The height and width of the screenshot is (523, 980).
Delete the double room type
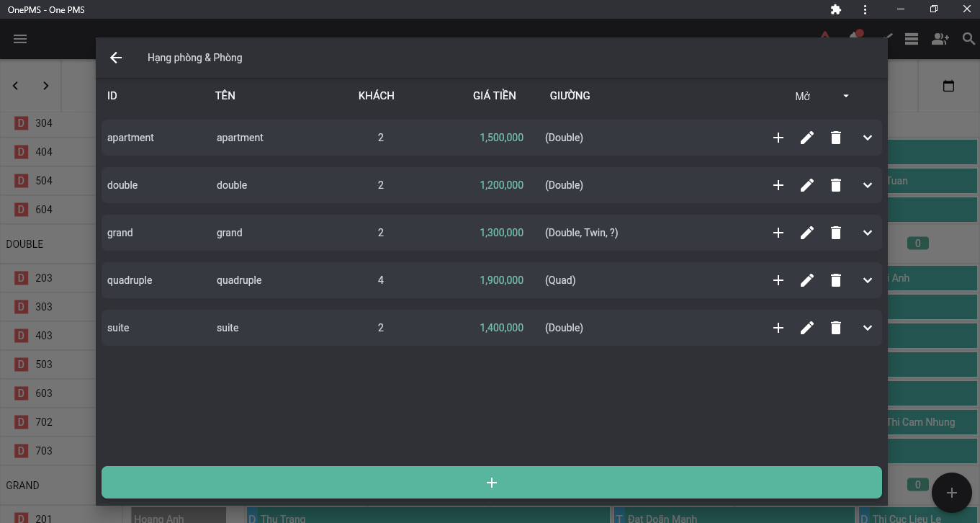[836, 185]
